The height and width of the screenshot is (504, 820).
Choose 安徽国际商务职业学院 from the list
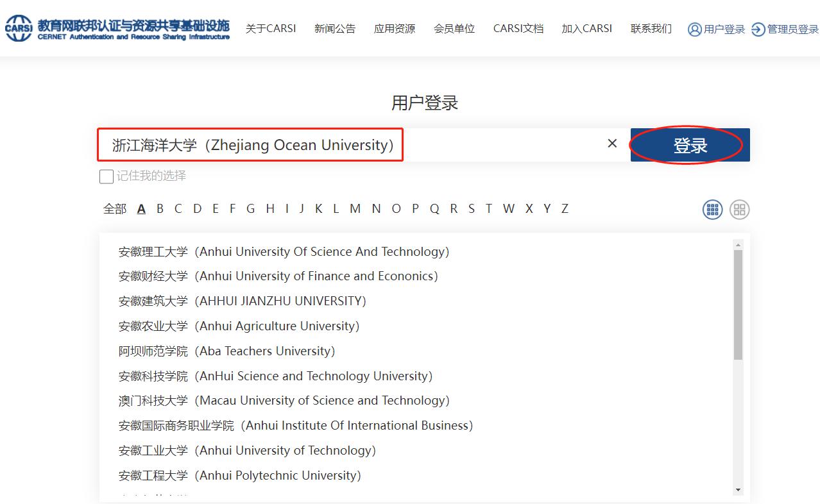[x=295, y=425]
